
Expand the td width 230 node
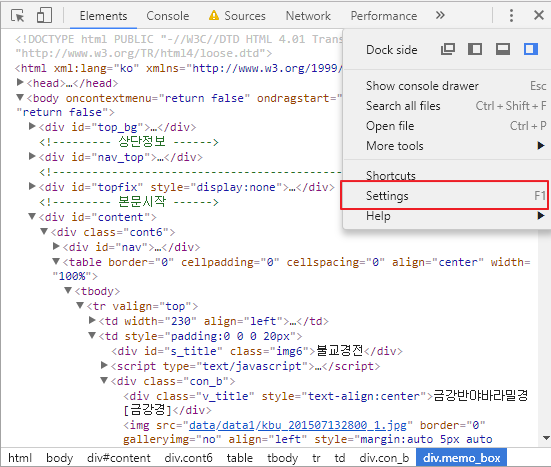point(92,320)
